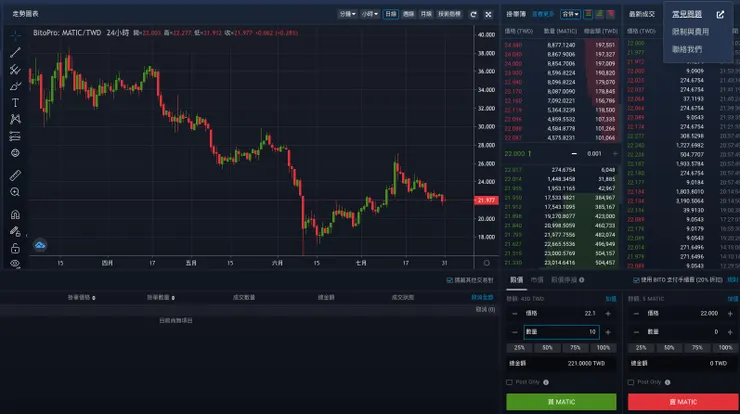
Task: Click chart settings circle at axis corner
Action: [487, 263]
